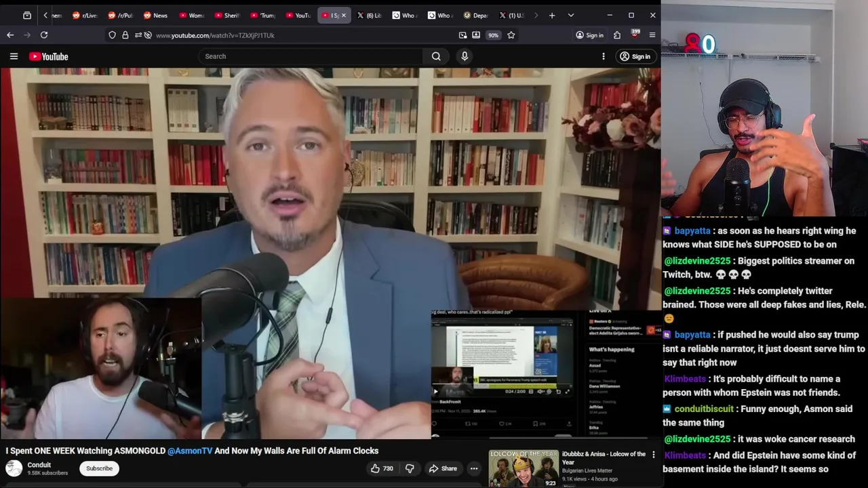This screenshot has height=488, width=868.
Task: Share the video via Share button
Action: [x=443, y=468]
